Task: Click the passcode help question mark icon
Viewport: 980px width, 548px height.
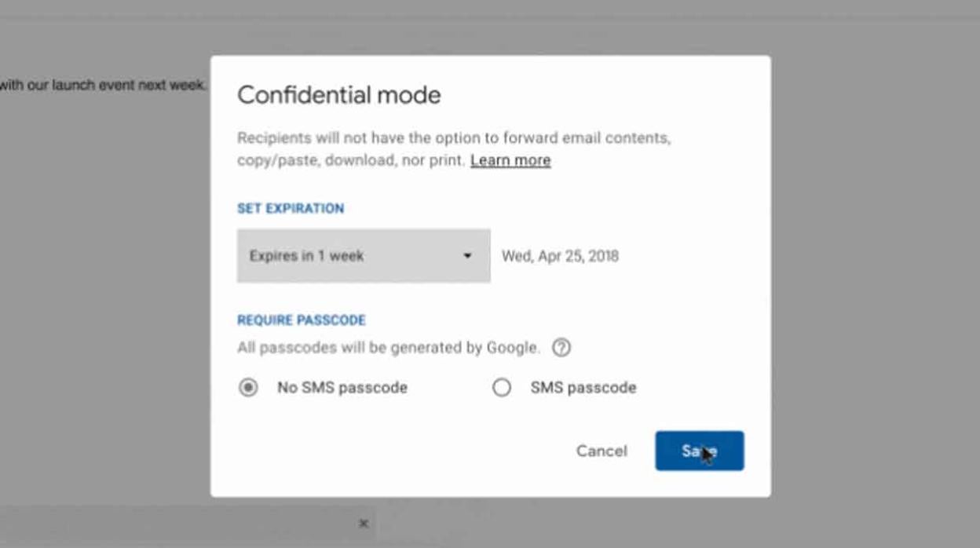Action: pos(562,347)
